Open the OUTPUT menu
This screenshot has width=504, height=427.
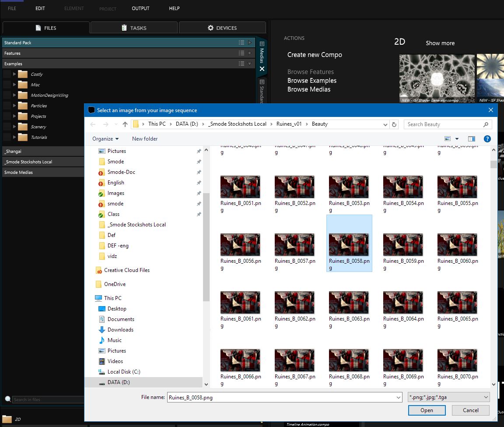tap(140, 8)
